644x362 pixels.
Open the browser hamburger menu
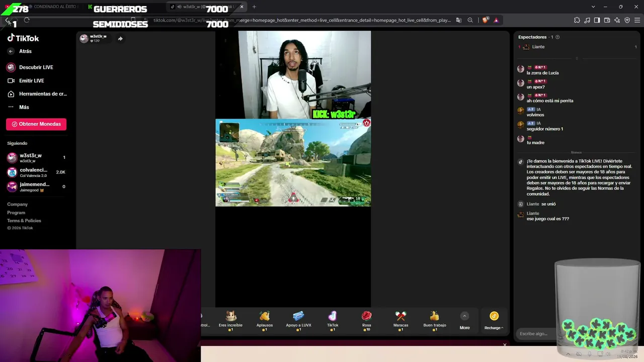point(637,20)
